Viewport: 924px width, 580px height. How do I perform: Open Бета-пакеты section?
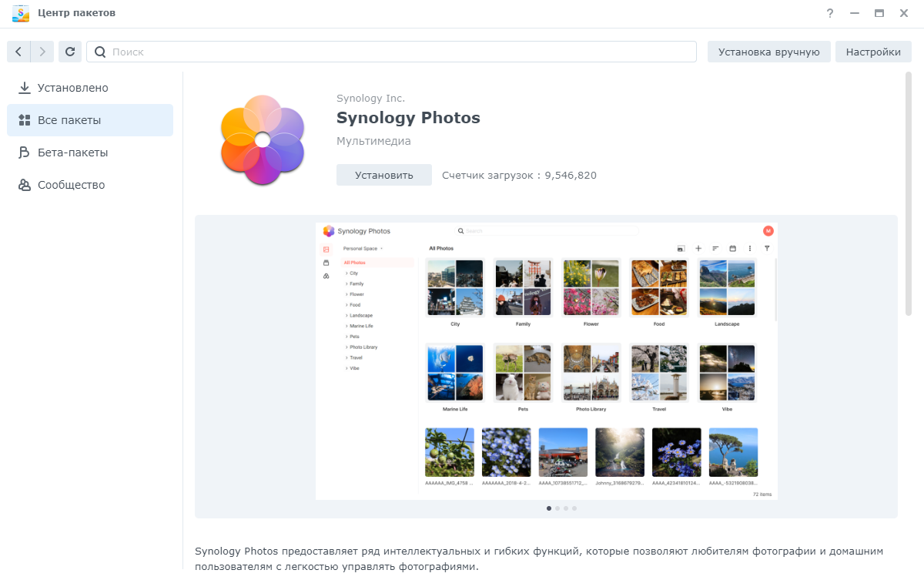[90, 153]
